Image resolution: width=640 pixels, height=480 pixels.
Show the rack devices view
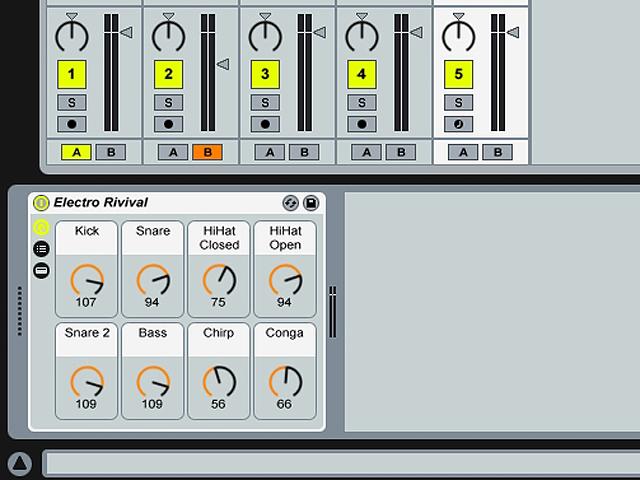[41, 270]
